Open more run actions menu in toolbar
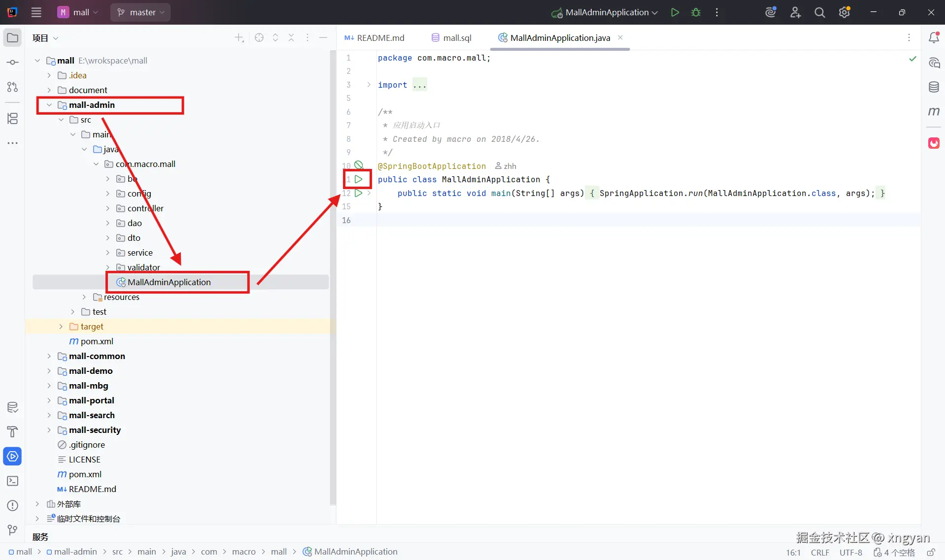The width and height of the screenshot is (945, 560). pos(717,12)
